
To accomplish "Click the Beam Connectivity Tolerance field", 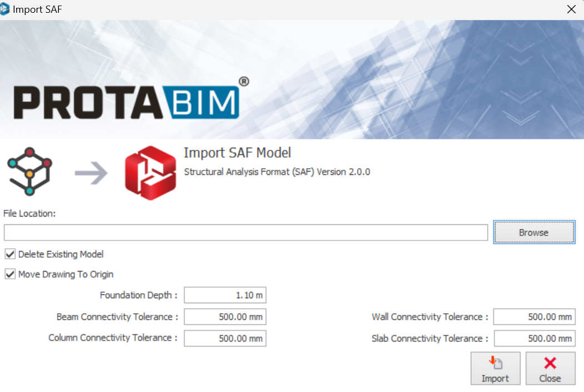I will point(224,317).
